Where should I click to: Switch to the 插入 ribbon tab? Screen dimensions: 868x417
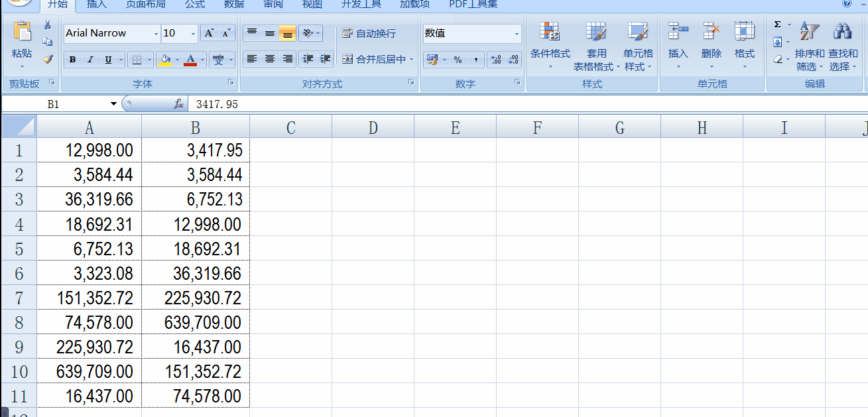[x=96, y=5]
